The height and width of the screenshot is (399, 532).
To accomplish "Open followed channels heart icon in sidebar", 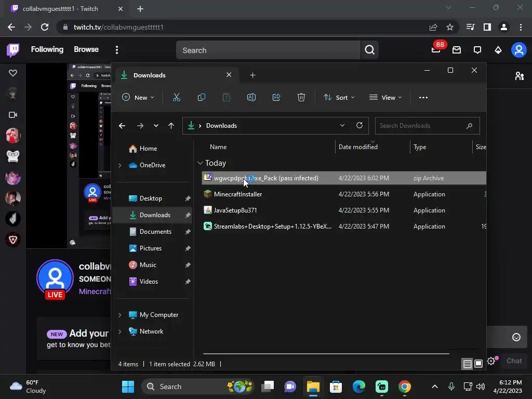I will point(13,73).
